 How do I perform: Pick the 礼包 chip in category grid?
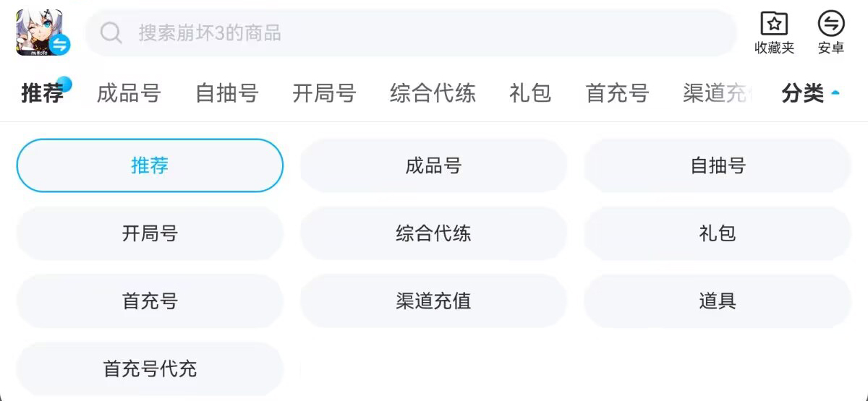tap(718, 233)
